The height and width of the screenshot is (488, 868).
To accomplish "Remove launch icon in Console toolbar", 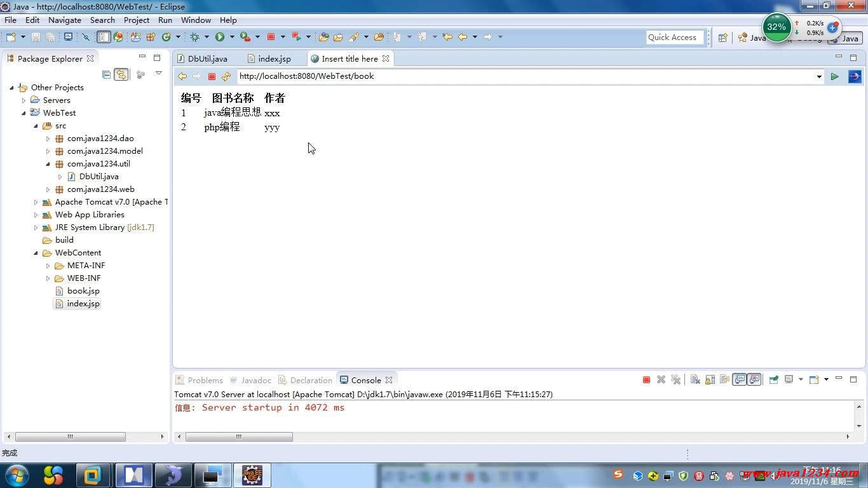I will click(x=661, y=379).
